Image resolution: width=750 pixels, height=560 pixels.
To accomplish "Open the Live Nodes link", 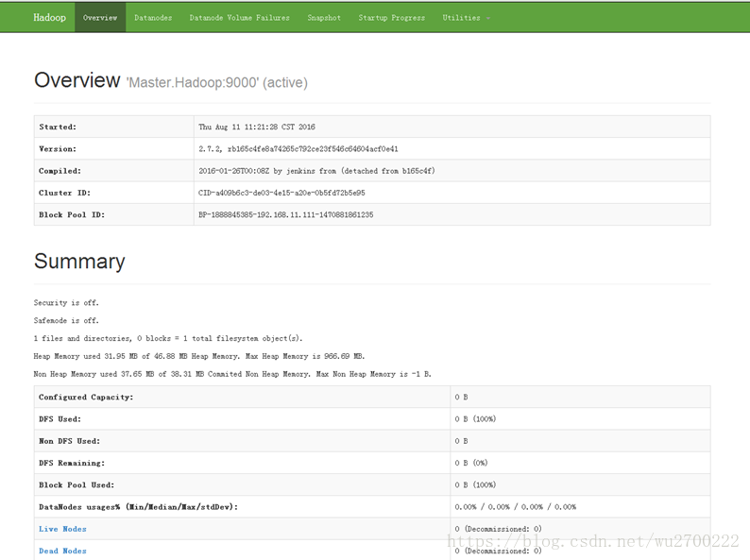I will click(x=62, y=529).
